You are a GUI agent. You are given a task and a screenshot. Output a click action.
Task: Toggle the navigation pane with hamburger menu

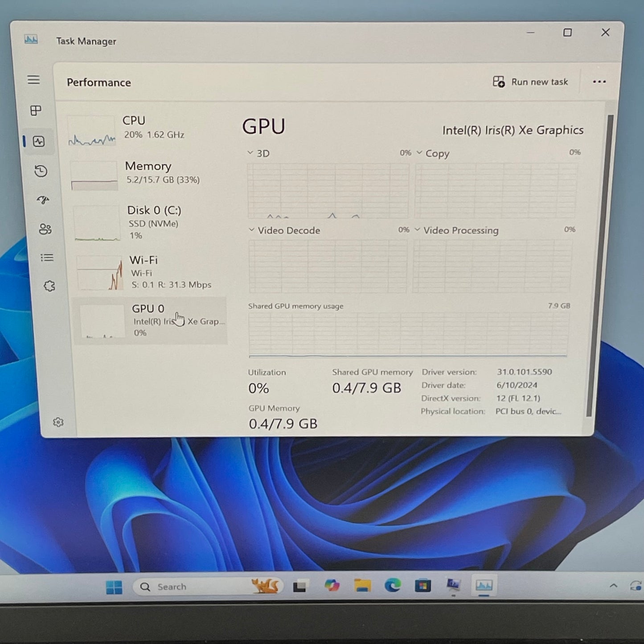pos(34,80)
